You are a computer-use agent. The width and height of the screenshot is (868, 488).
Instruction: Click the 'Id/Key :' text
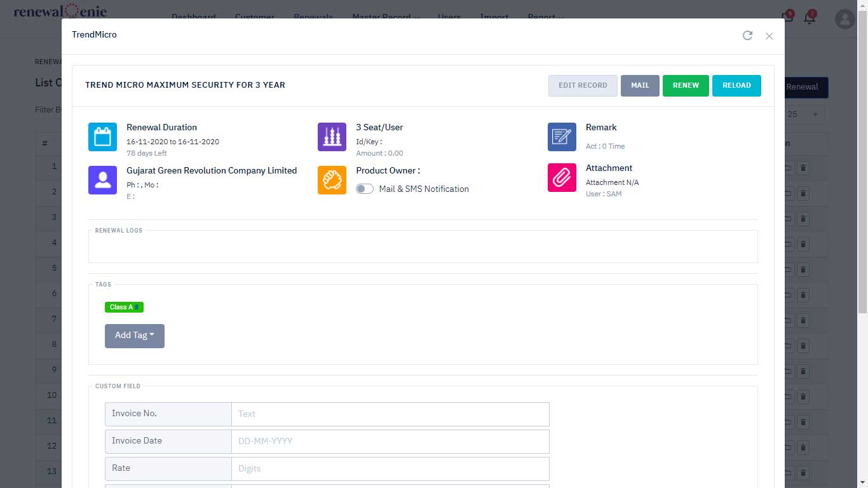pyautogui.click(x=369, y=142)
